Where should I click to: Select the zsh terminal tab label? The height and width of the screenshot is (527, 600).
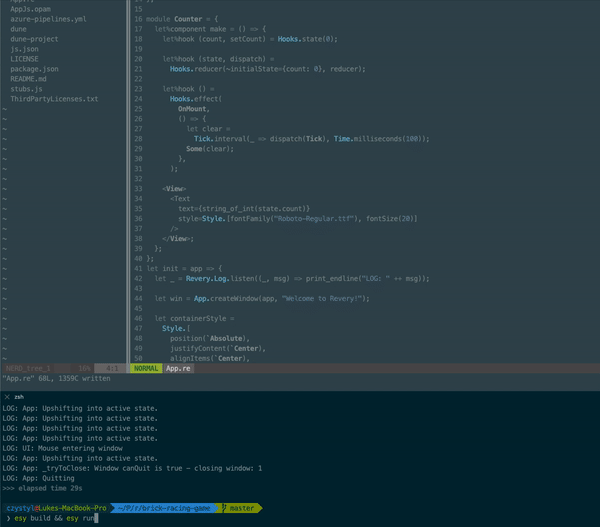coord(19,397)
